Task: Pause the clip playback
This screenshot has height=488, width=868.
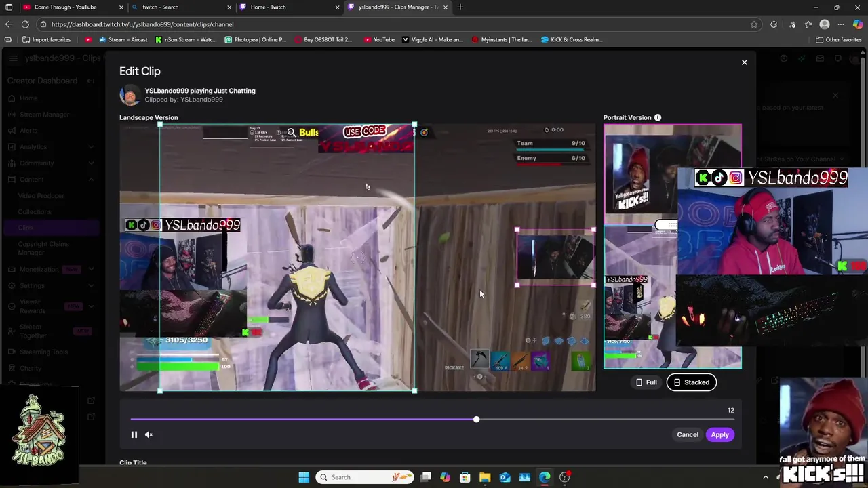Action: click(x=134, y=434)
